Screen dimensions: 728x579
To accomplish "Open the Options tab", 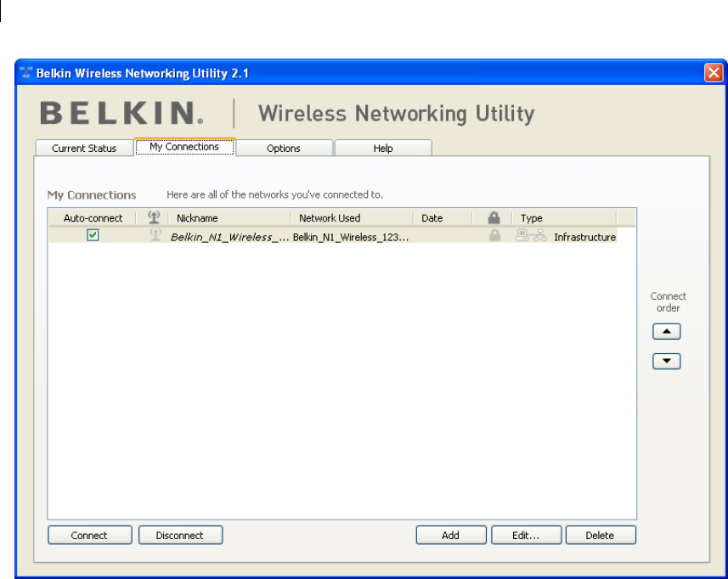I will (284, 148).
